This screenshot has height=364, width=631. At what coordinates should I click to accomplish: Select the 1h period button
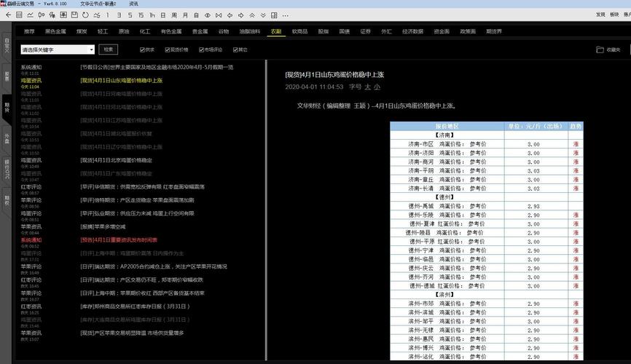pyautogui.click(x=152, y=15)
